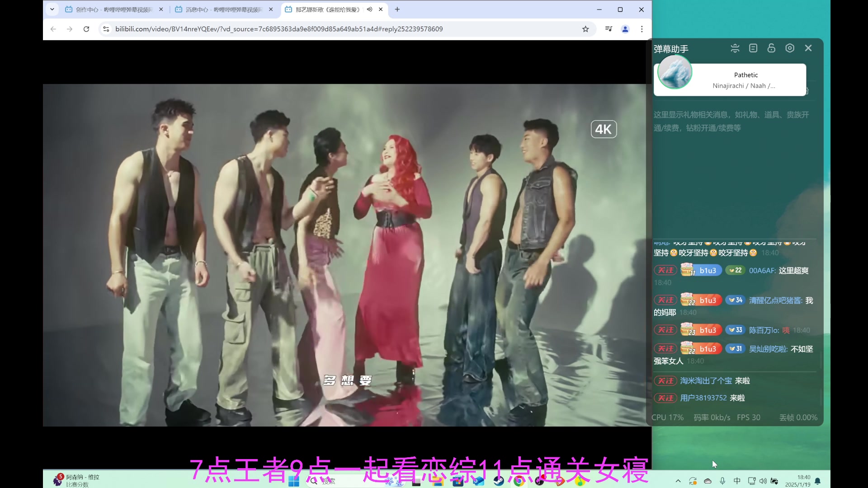The width and height of the screenshot is (868, 488).
Task: Open username 用户38193752
Action: pyautogui.click(x=703, y=398)
